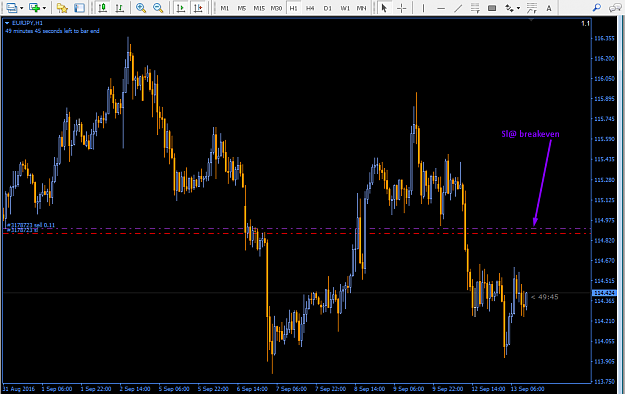Open the EURJPY,H1 chart title triangle menu
Screen dimensions: 625x394
click(x=7, y=23)
